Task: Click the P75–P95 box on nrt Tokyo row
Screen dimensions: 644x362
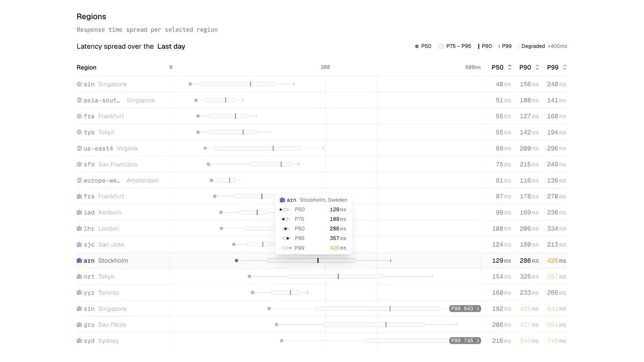Action: pos(335,277)
